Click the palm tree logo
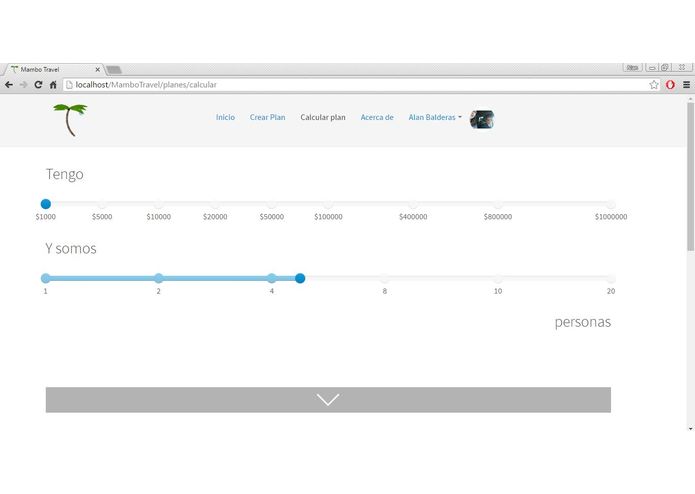 point(70,120)
